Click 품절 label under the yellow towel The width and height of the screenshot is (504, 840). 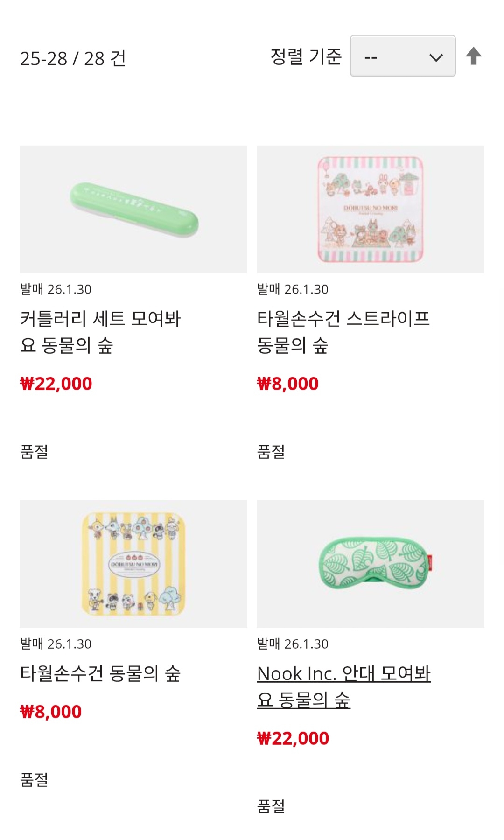(34, 779)
